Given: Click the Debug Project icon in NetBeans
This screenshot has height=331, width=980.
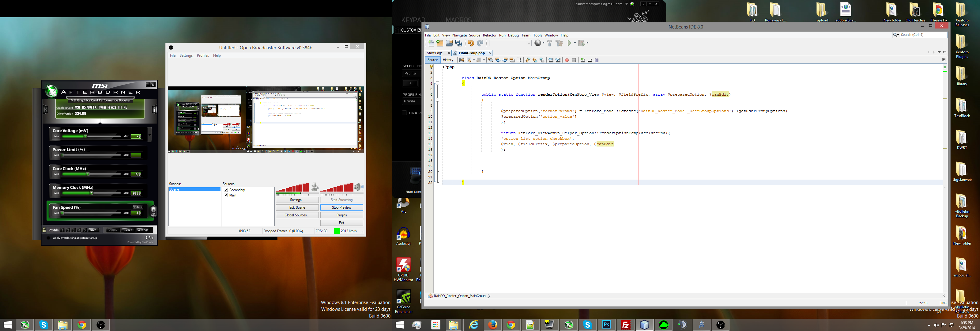Looking at the screenshot, I should click(581, 44).
